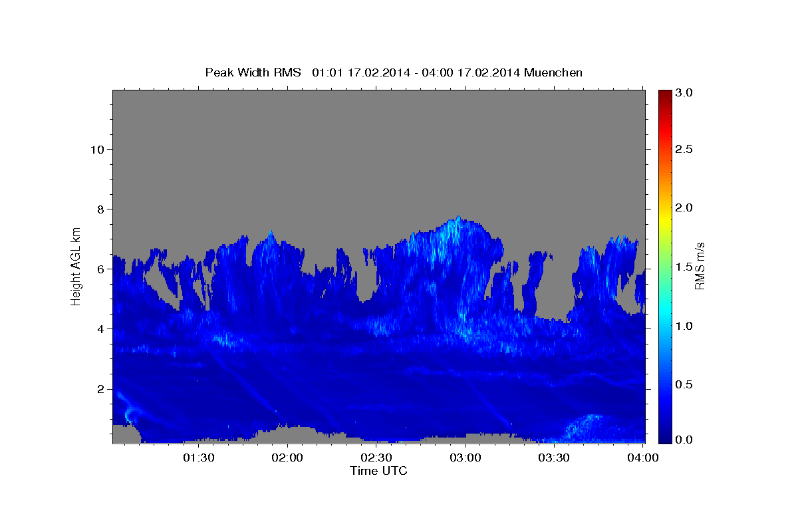Viewport: 798px width, 532px height.
Task: Click the height tick label 6
Action: [x=99, y=269]
